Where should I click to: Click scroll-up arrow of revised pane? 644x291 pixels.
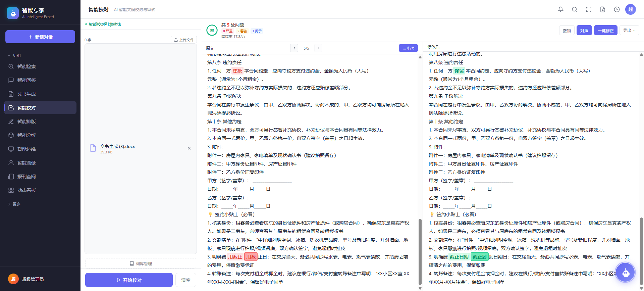click(641, 54)
